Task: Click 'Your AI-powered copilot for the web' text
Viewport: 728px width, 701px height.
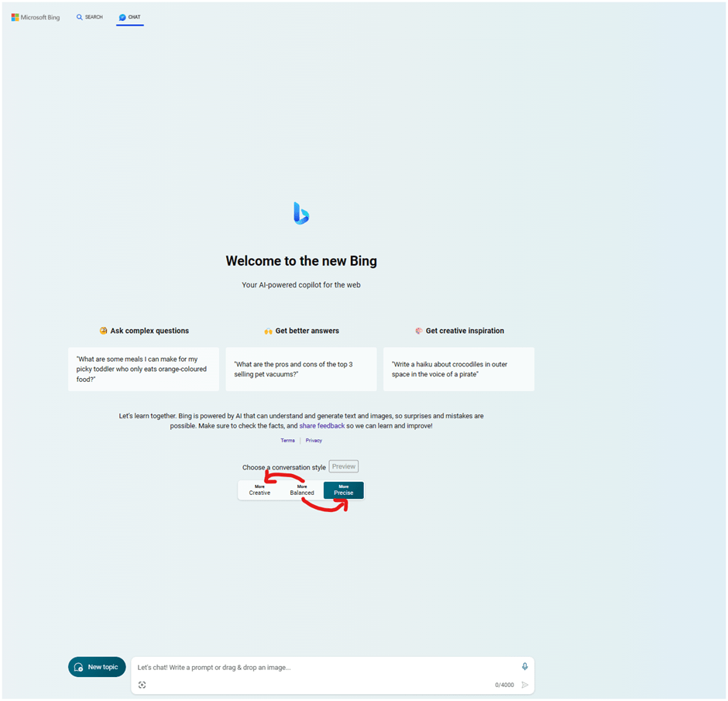Action: pos(300,284)
